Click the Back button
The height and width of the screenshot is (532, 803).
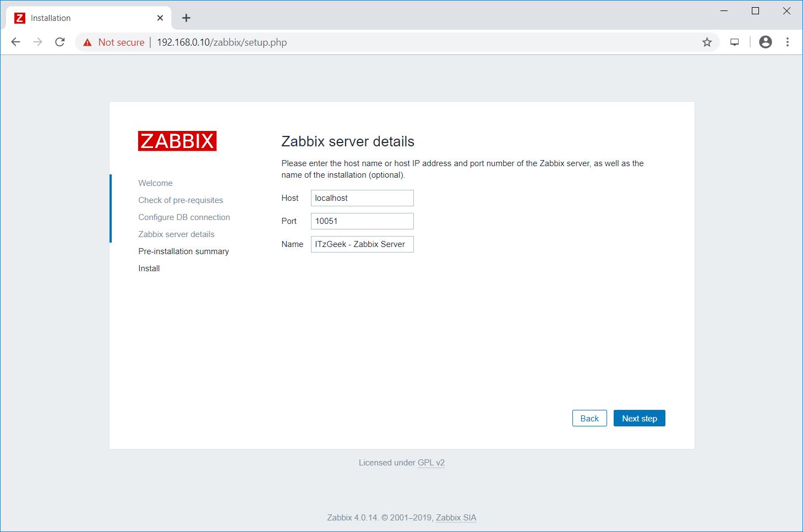[x=589, y=418]
